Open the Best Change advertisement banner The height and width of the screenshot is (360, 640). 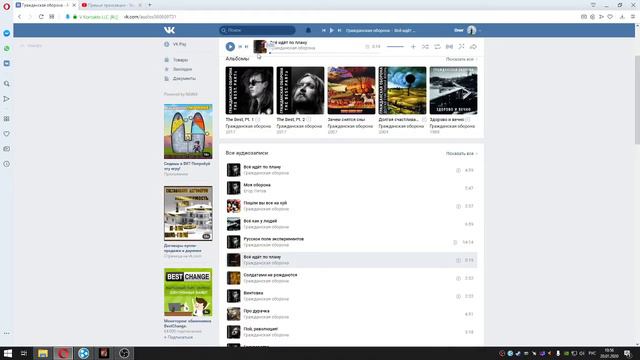[188, 292]
